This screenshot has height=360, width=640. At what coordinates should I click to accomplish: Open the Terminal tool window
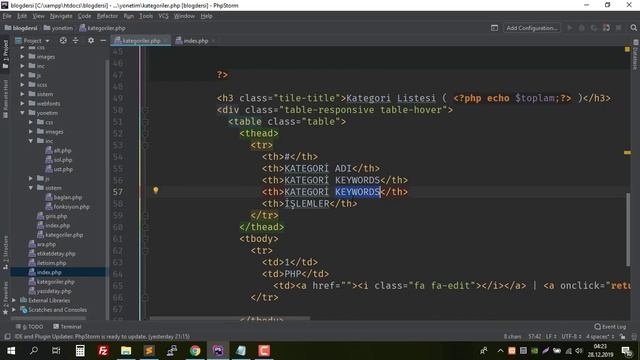67,327
